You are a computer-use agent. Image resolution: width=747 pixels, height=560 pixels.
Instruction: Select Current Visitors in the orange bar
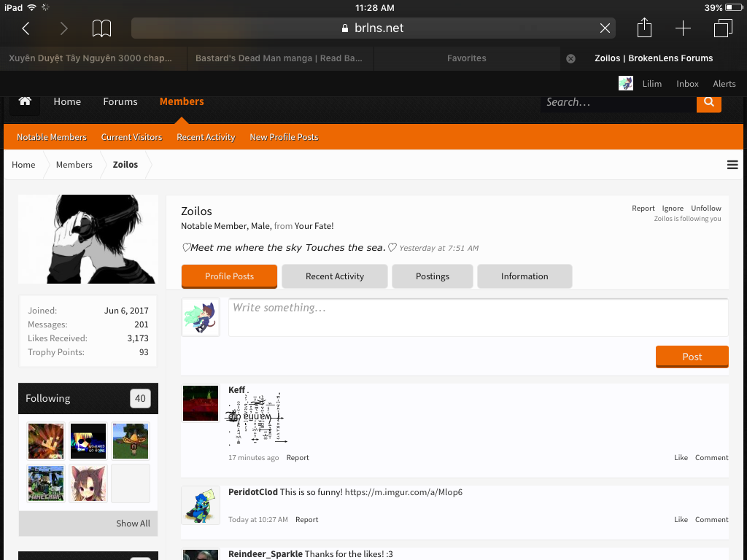[131, 137]
